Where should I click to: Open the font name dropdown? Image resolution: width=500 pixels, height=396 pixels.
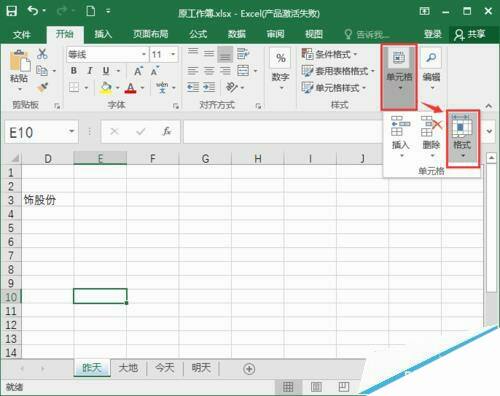(x=144, y=54)
